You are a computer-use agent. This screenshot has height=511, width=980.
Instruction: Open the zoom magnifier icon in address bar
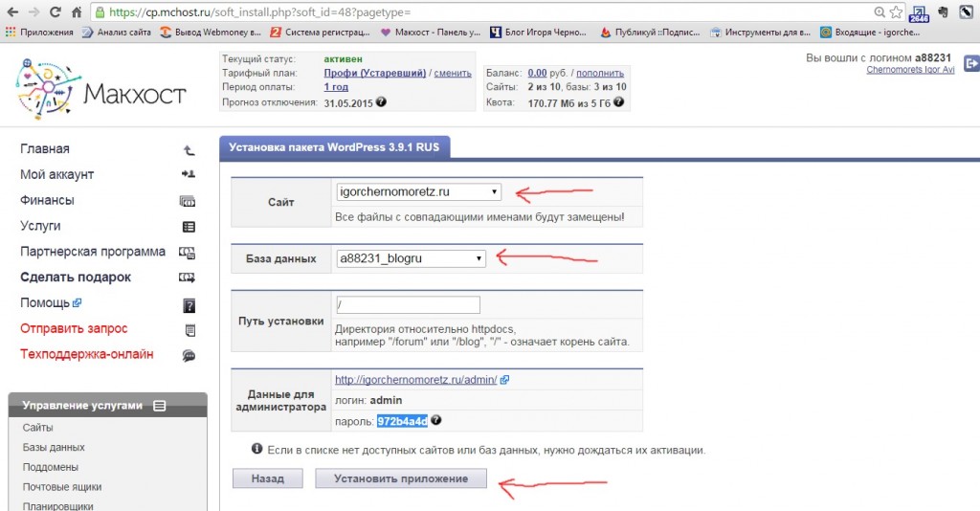click(x=880, y=11)
